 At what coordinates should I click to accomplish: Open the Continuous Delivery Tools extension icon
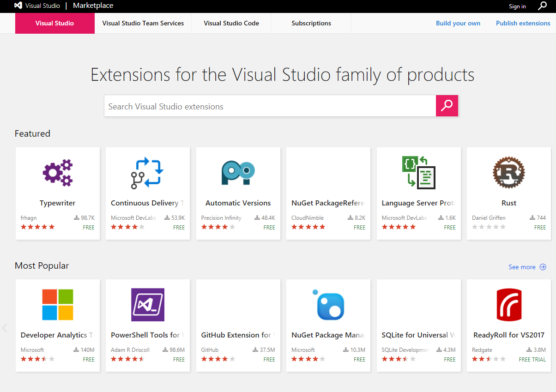(147, 173)
